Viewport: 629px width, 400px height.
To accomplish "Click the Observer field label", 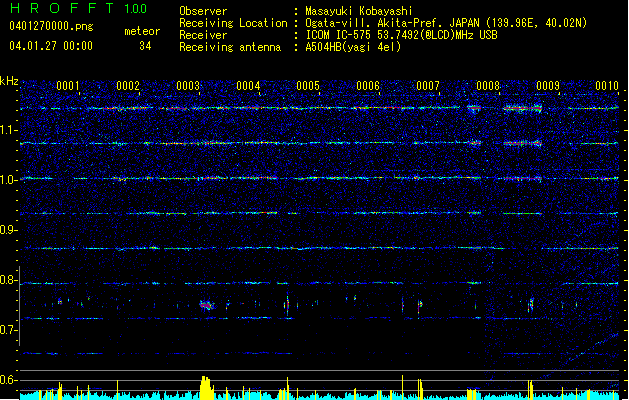I will tap(203, 11).
